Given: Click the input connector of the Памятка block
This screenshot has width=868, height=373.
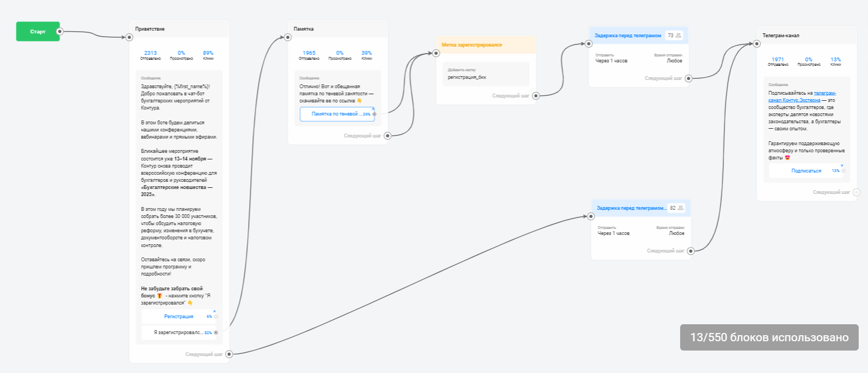Looking at the screenshot, I should point(288,37).
